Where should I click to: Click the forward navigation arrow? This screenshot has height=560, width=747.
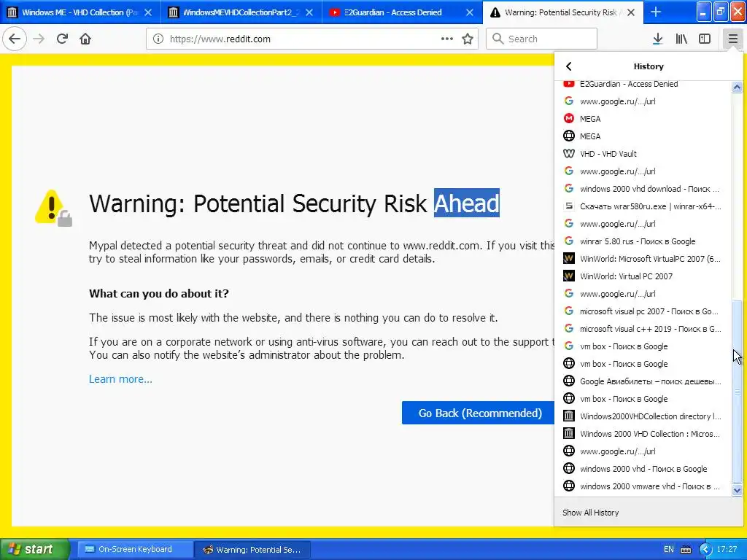coord(39,39)
